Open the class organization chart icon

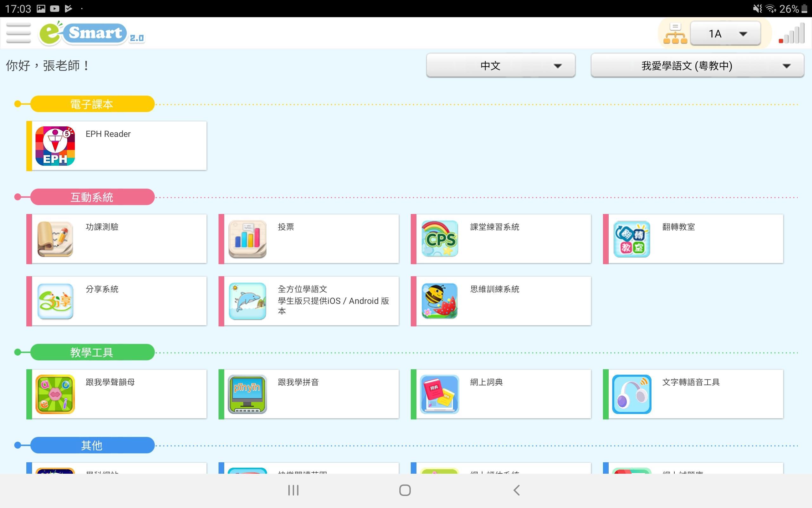click(x=675, y=34)
